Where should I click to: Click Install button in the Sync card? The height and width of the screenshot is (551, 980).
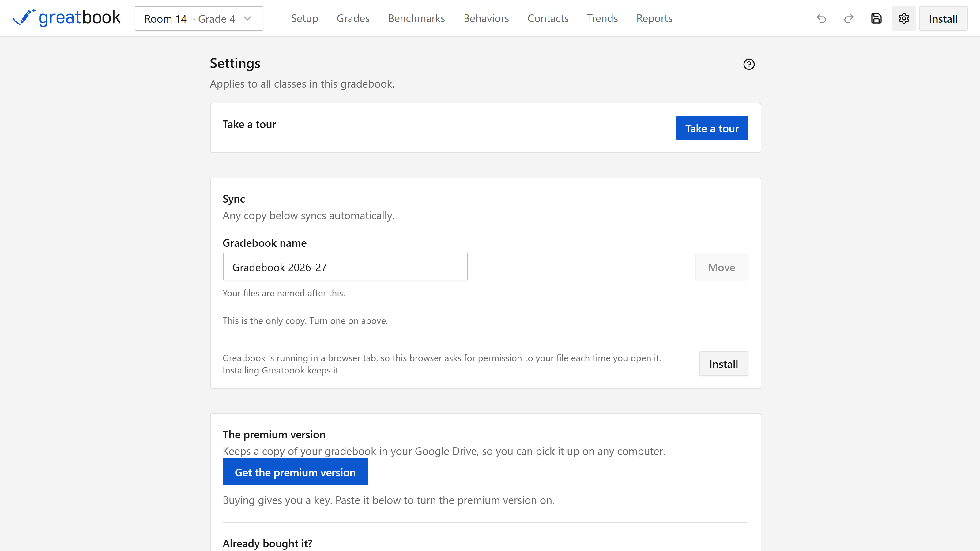[724, 364]
